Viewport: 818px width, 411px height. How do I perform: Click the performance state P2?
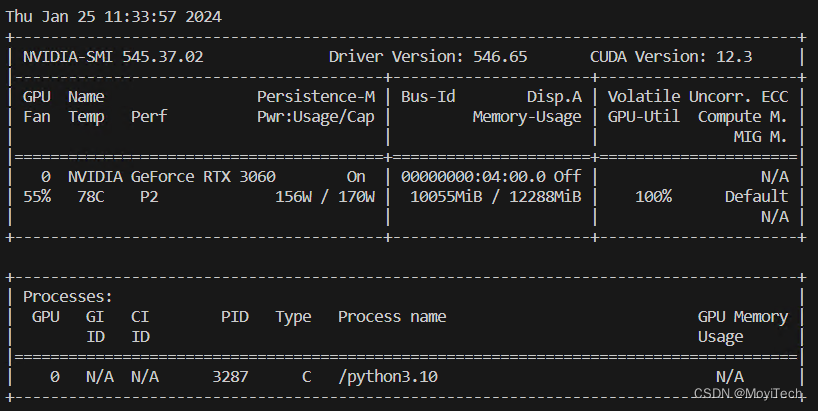coord(149,197)
